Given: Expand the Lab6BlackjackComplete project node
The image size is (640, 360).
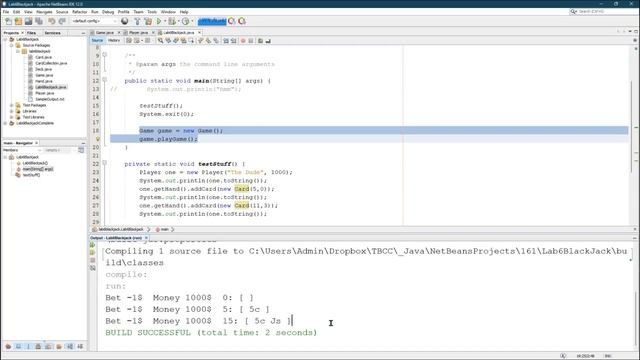Looking at the screenshot, I should pyautogui.click(x=6, y=123).
